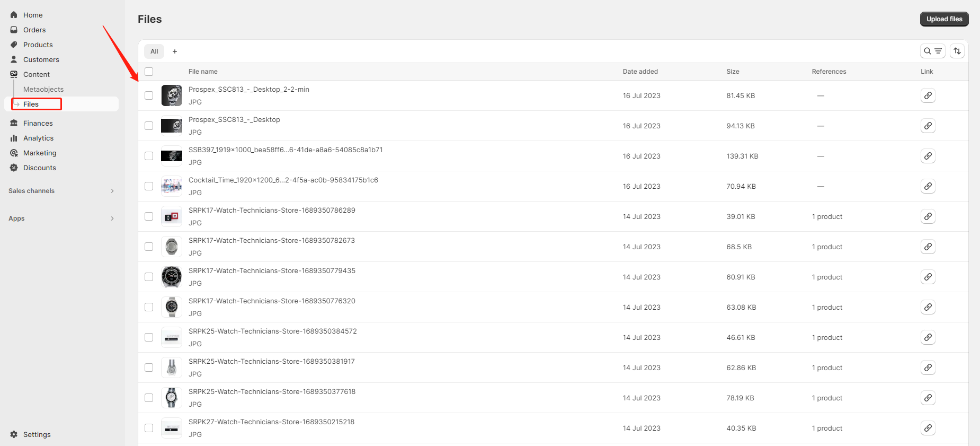This screenshot has height=446, width=980.
Task: Check SRPK25 file ending 384572
Action: click(149, 337)
